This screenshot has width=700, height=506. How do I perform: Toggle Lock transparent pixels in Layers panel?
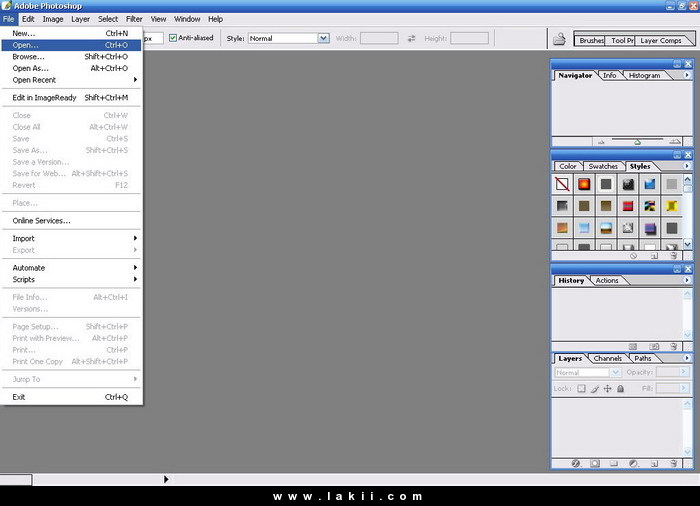click(x=581, y=389)
